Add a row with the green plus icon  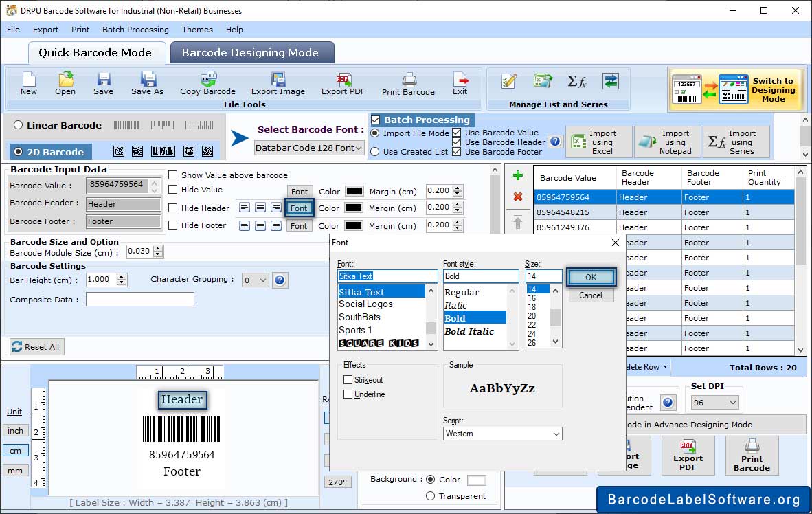point(517,176)
